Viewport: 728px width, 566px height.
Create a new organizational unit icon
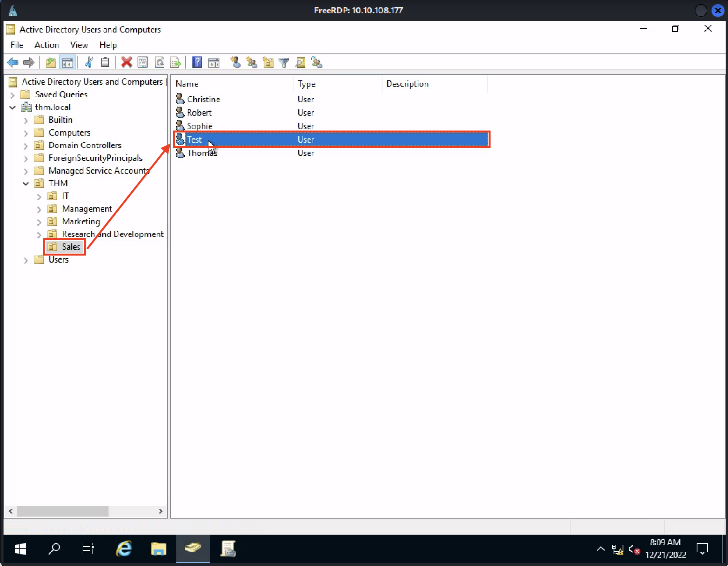pyautogui.click(x=268, y=62)
